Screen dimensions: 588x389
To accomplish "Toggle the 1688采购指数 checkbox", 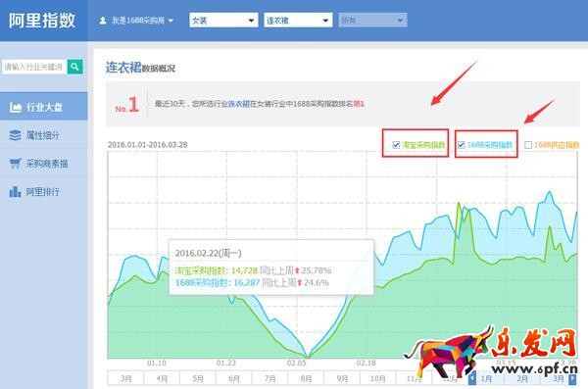I will click(462, 145).
